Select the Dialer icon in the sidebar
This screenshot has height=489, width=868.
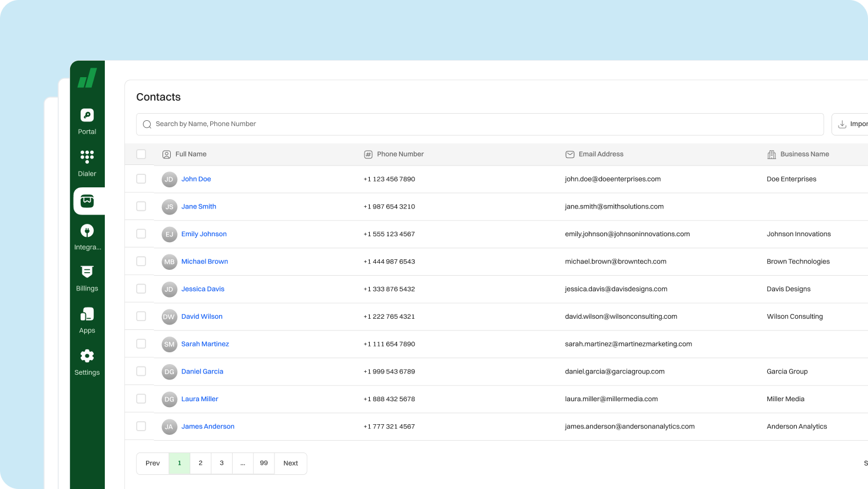87,156
